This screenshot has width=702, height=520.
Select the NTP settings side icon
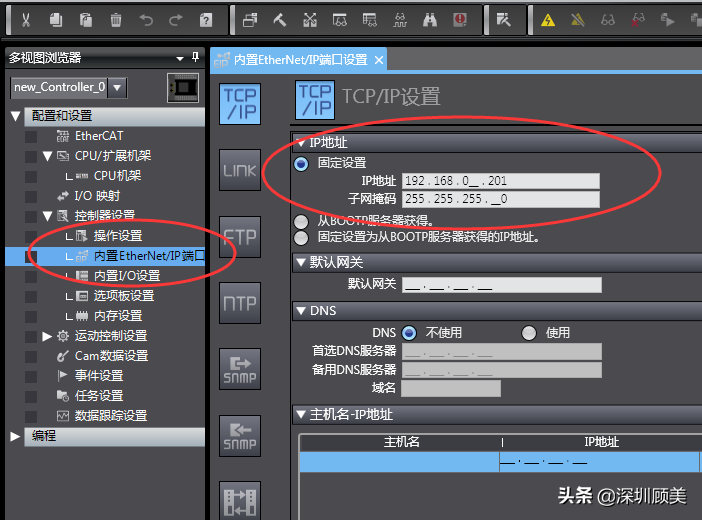pyautogui.click(x=240, y=303)
